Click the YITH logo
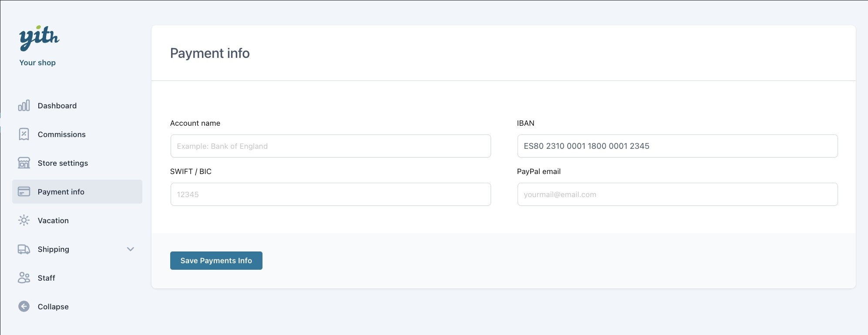This screenshot has height=335, width=868. tap(39, 37)
